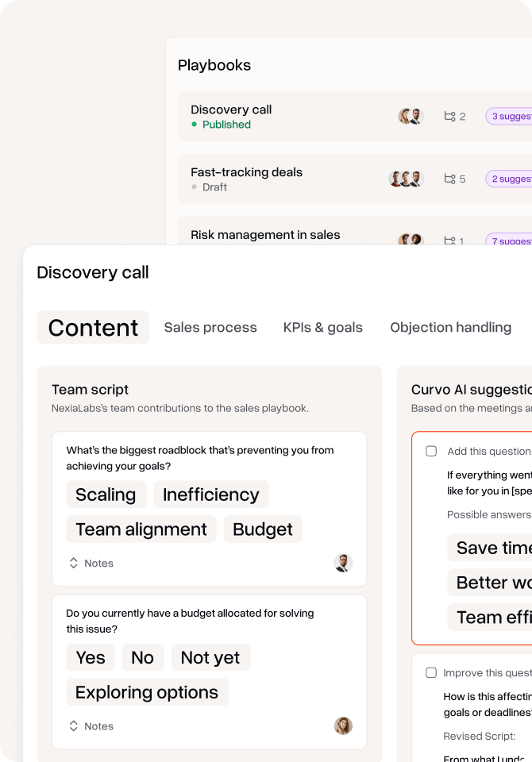Click the branch icon on Risk management row

[x=450, y=240]
